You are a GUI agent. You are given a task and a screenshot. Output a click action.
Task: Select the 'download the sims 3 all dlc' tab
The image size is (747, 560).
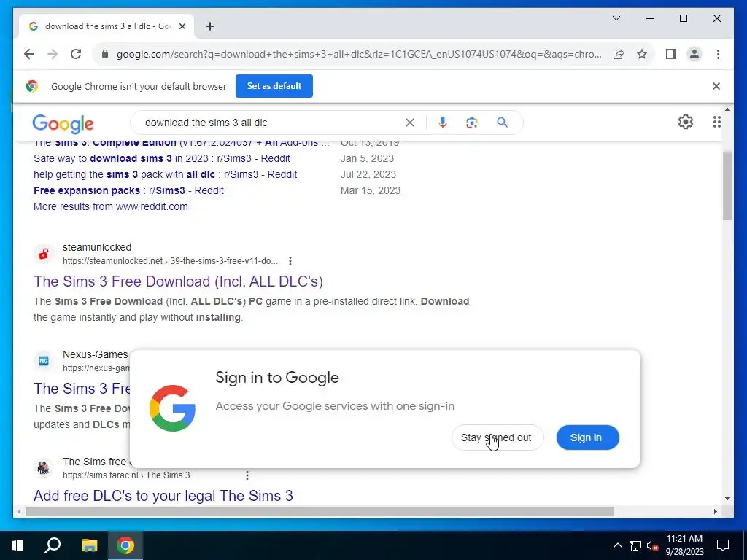pos(107,26)
